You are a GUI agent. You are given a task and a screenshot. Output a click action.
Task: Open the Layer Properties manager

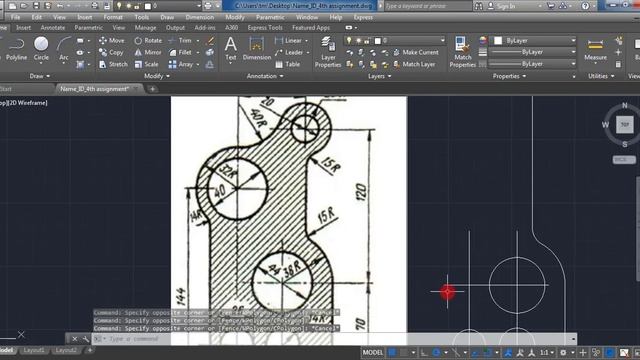click(x=328, y=52)
